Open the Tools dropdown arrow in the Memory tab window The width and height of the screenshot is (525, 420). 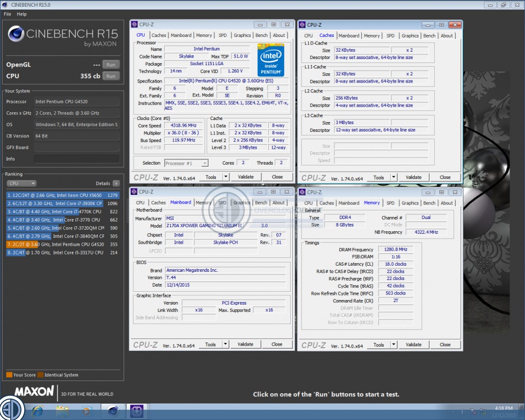[x=393, y=344]
